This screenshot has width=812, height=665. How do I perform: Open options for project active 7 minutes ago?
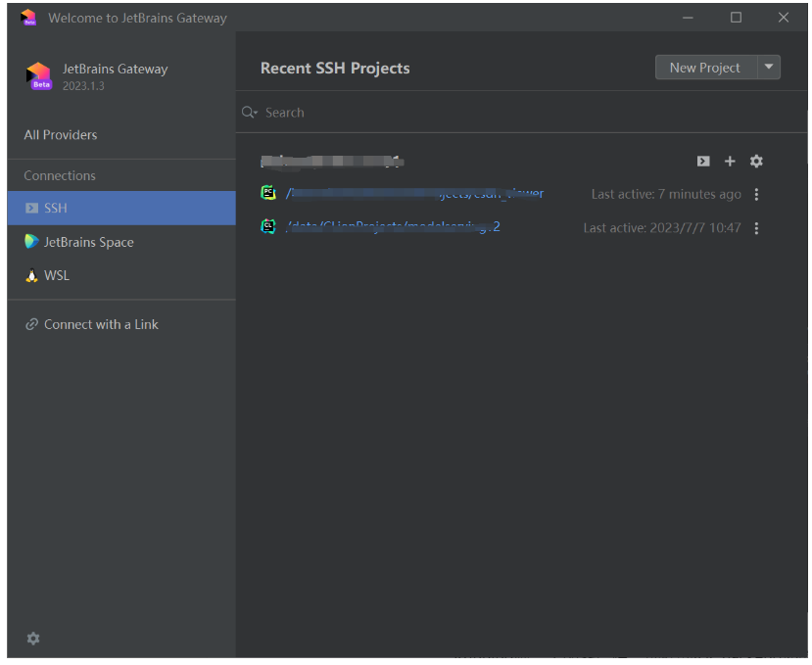[x=756, y=195]
